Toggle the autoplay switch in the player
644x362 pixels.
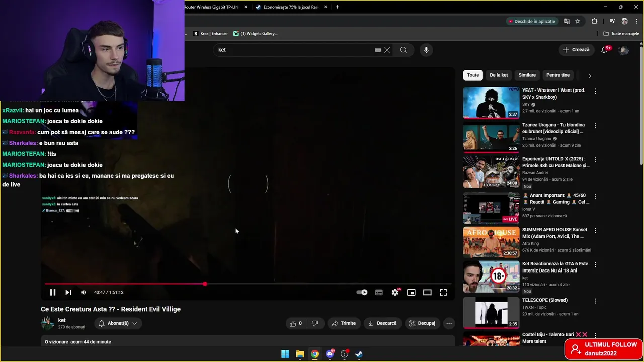point(362,292)
